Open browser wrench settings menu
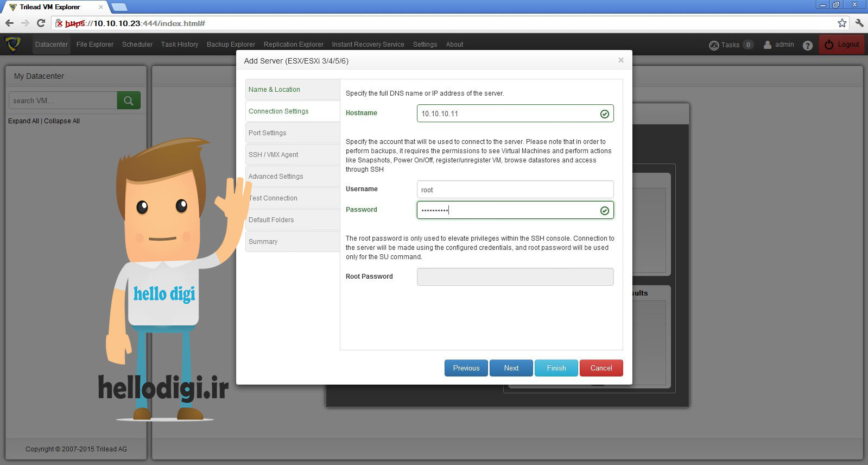The height and width of the screenshot is (465, 868). pyautogui.click(x=859, y=23)
